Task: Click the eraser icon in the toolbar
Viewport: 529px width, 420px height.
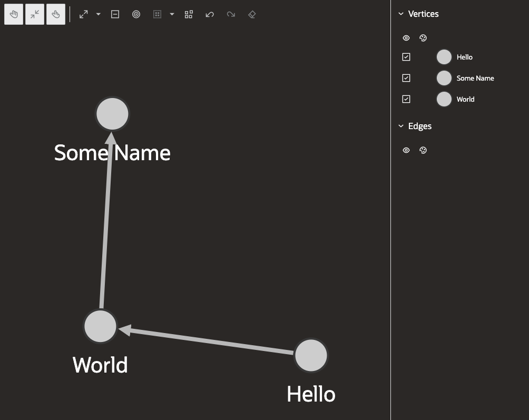Action: (x=252, y=14)
